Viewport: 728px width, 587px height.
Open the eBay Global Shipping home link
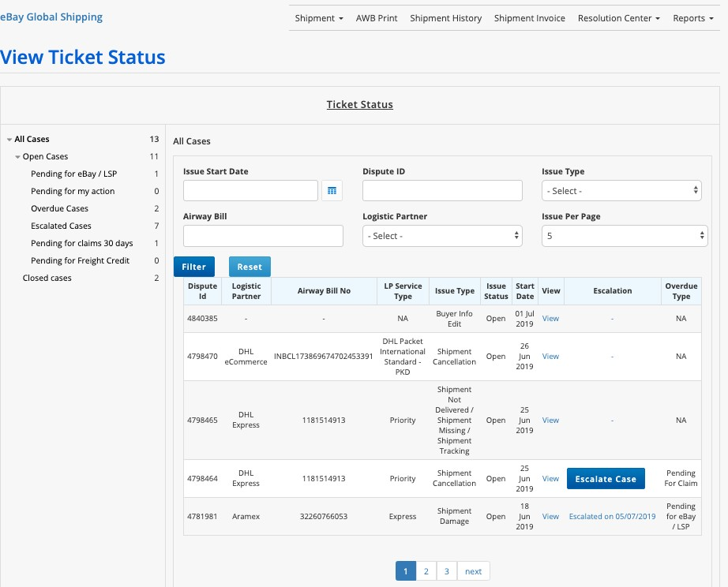click(51, 17)
